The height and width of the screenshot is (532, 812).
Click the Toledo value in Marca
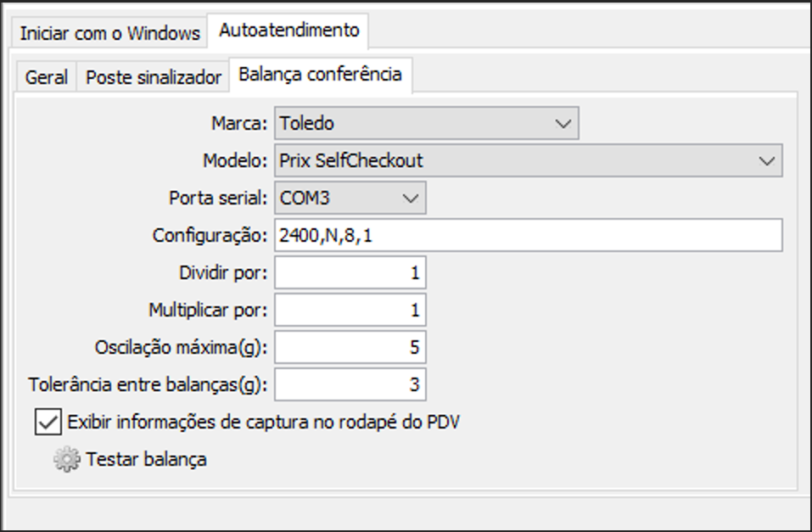pos(306,123)
